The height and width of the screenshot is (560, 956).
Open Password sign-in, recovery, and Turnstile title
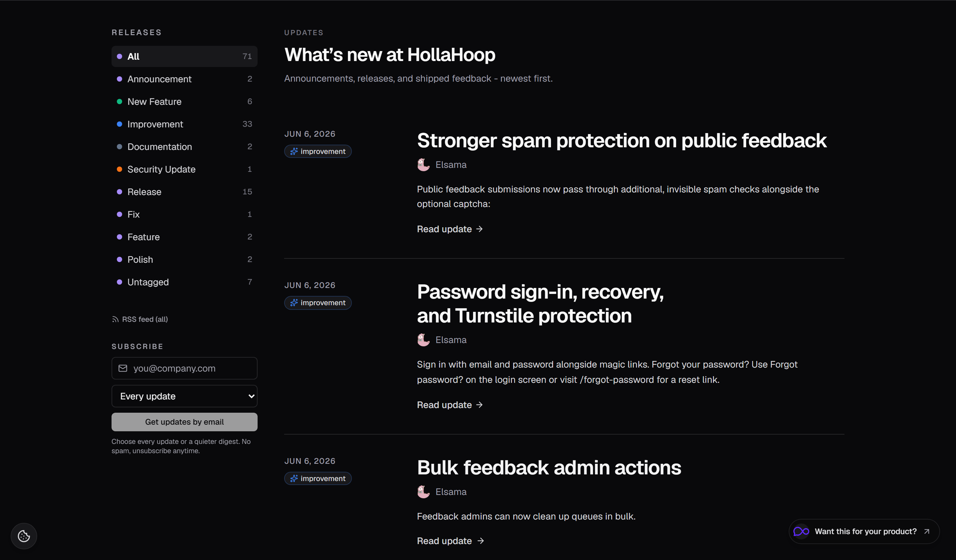click(x=541, y=304)
